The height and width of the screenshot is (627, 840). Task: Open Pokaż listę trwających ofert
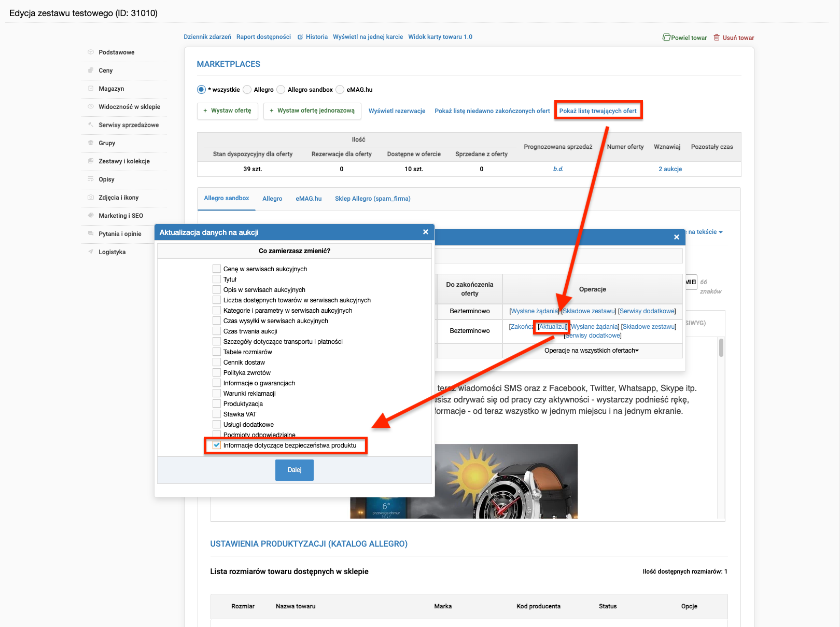point(598,111)
